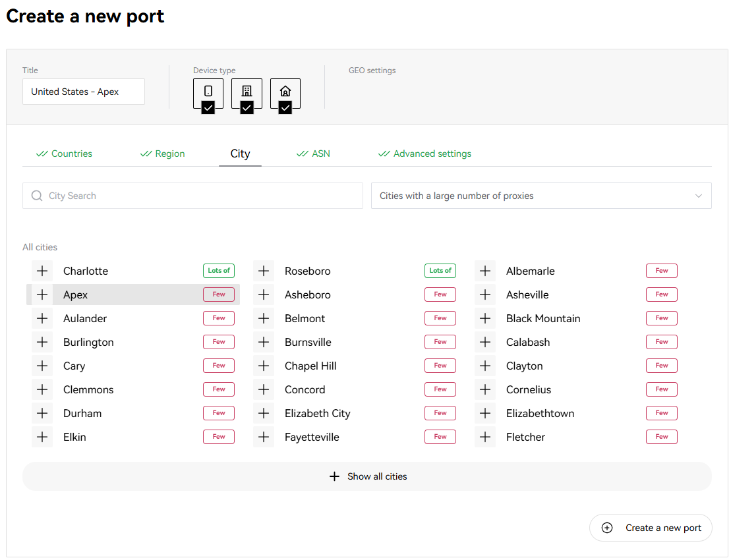
Task: Add Asheville using its plus icon
Action: [485, 294]
